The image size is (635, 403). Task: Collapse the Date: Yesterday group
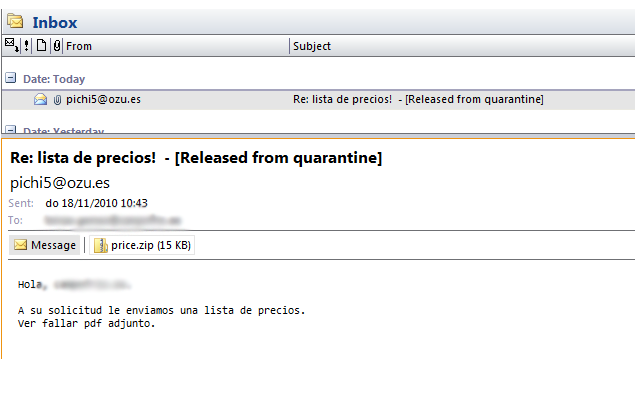11,130
